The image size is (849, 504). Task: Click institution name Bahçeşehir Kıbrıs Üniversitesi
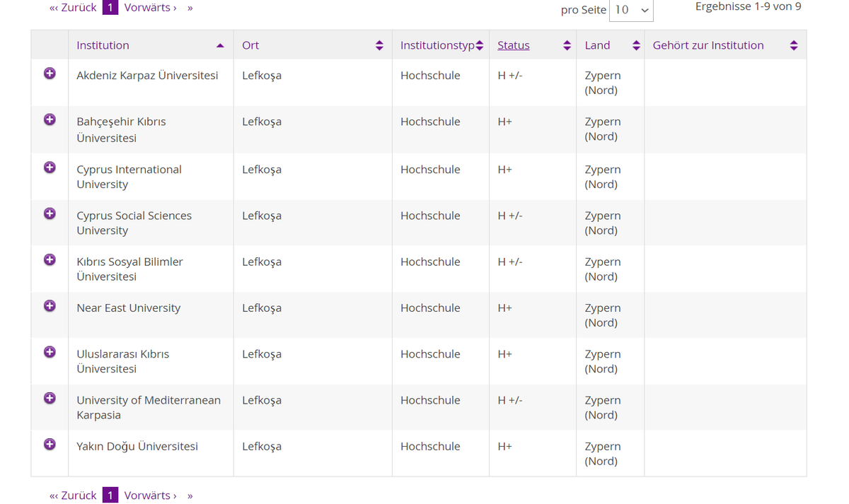(x=121, y=130)
